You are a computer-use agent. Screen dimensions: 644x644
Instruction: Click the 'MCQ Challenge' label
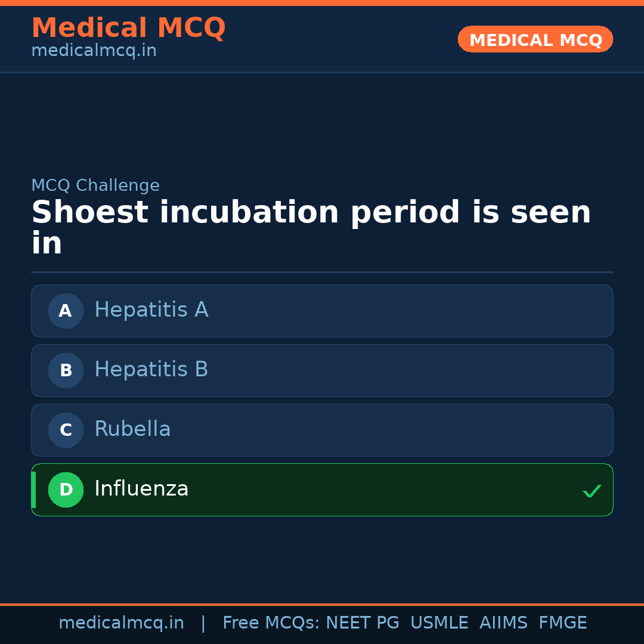(95, 185)
